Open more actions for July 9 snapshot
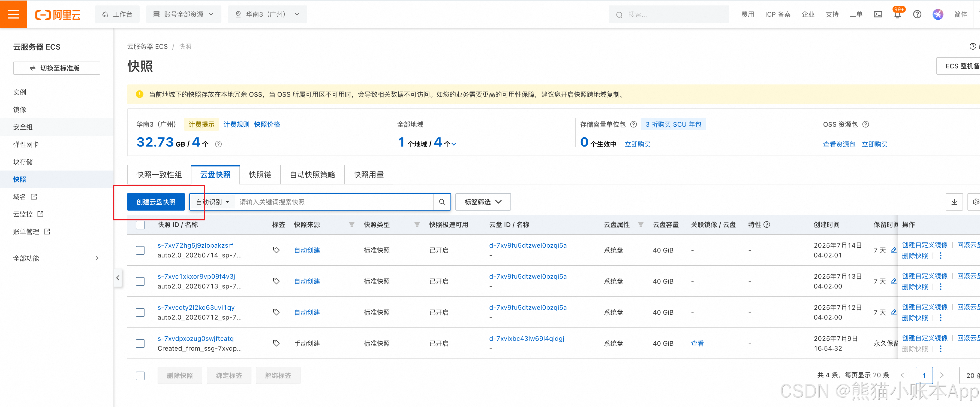 click(940, 349)
